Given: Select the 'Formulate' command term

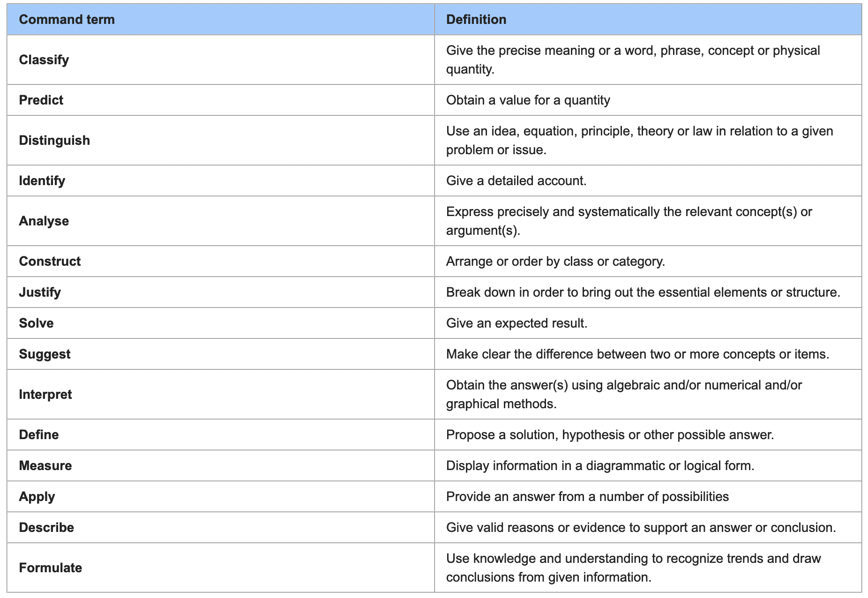Looking at the screenshot, I should pos(51,568).
